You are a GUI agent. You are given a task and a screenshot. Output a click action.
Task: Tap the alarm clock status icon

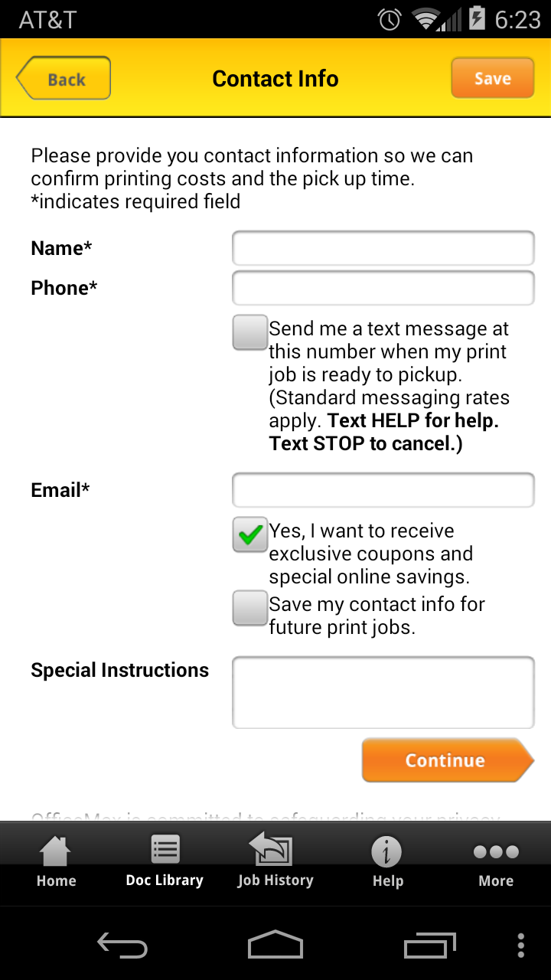[x=390, y=19]
